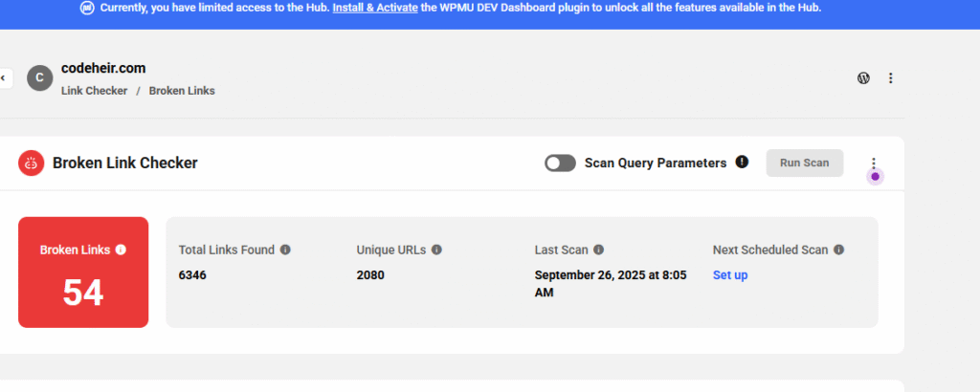
Task: Toggle Scan Query Parameters switch
Action: (x=560, y=163)
